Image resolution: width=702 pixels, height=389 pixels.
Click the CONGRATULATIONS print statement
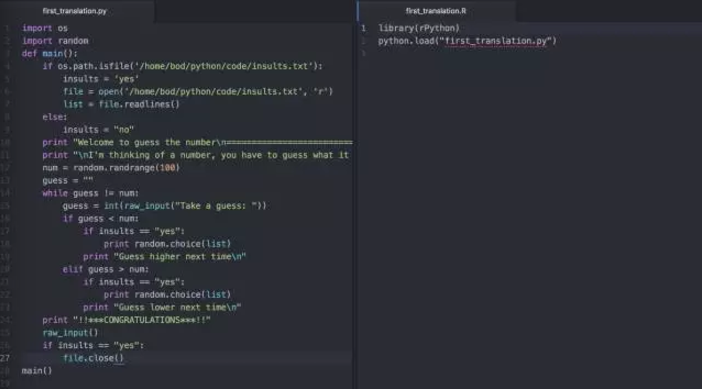point(126,320)
